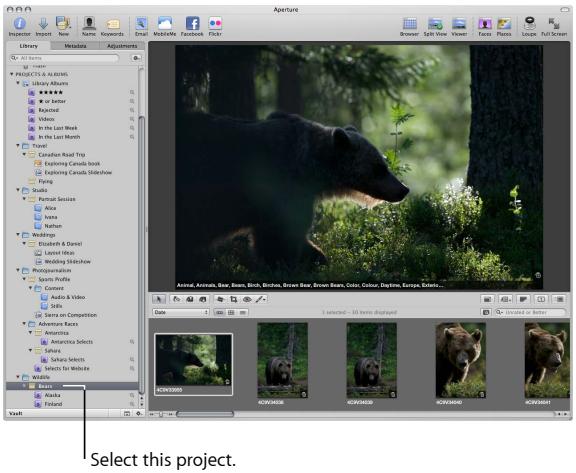Click the Unrated or Better search field
Image resolution: width=576 pixels, height=473 pixels.
click(530, 312)
